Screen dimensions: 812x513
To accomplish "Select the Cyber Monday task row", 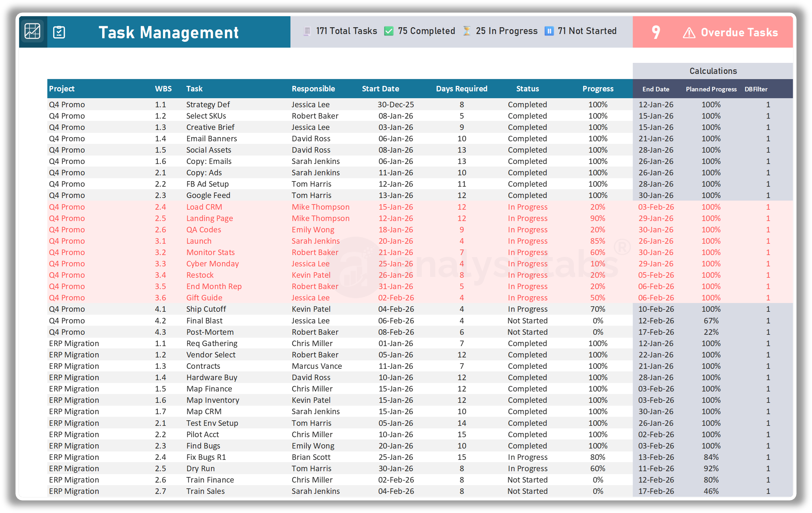I will 212,263.
